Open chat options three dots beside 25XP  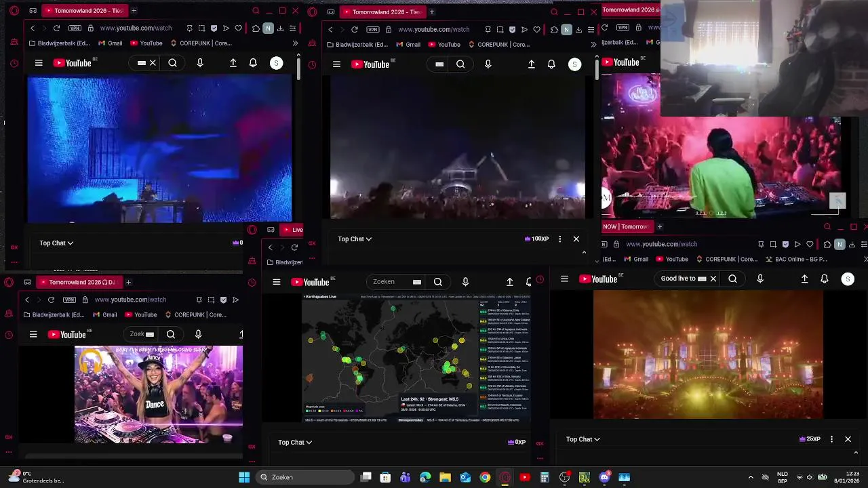(x=831, y=439)
